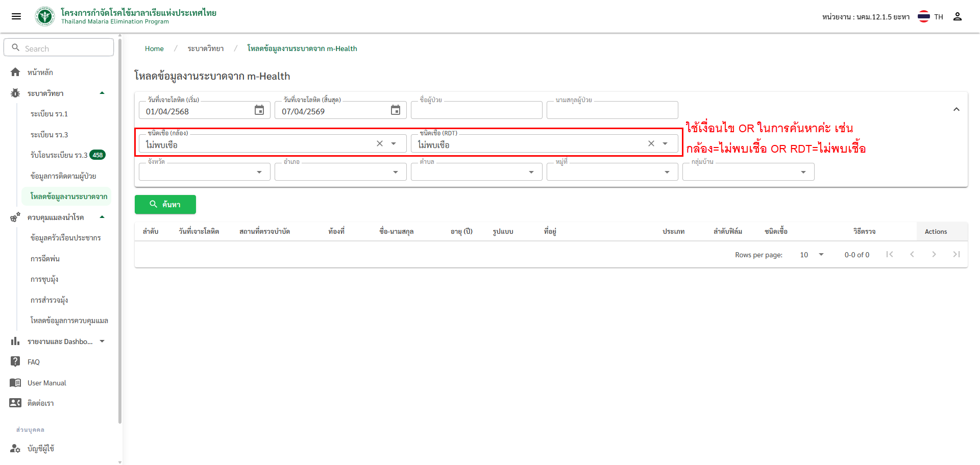
Task: Open the start date calendar picker
Action: coord(259,110)
